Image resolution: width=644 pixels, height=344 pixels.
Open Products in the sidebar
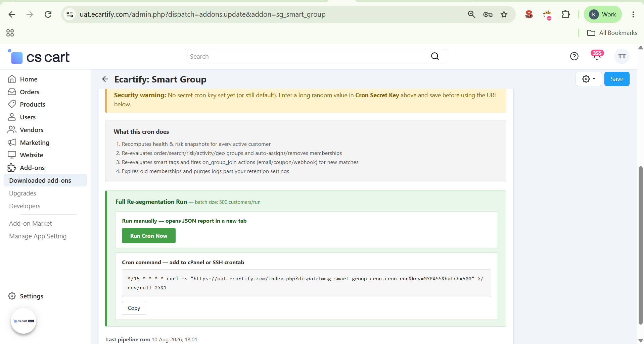click(32, 104)
